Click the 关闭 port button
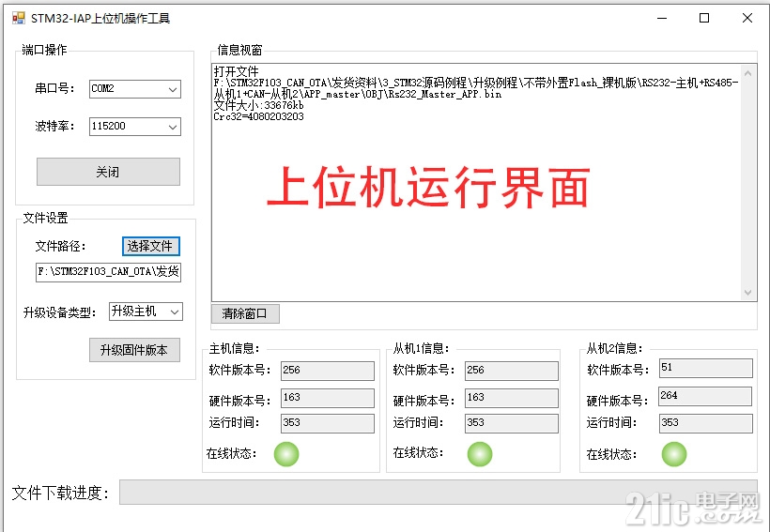The height and width of the screenshot is (532, 770). coord(108,172)
